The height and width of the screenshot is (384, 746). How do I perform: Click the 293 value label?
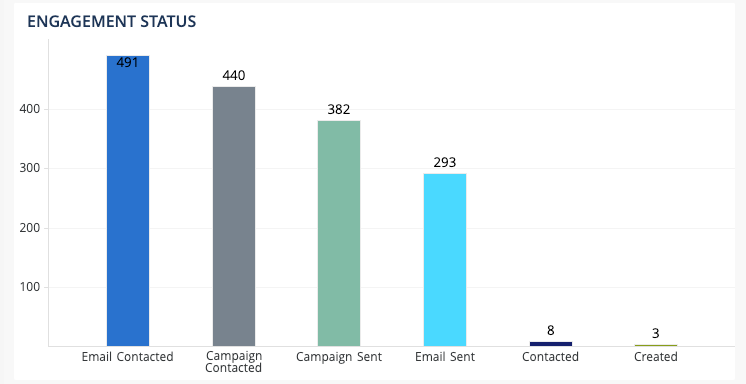coord(445,163)
